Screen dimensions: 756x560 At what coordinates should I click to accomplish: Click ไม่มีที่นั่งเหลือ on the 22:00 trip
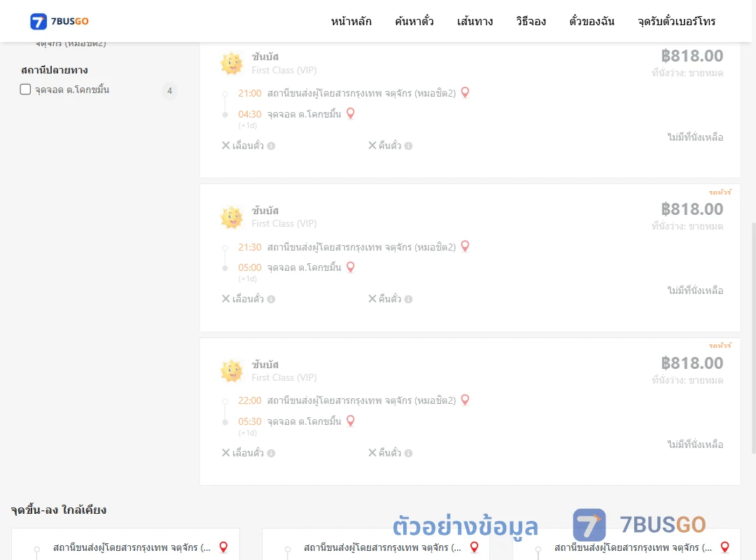tap(695, 444)
